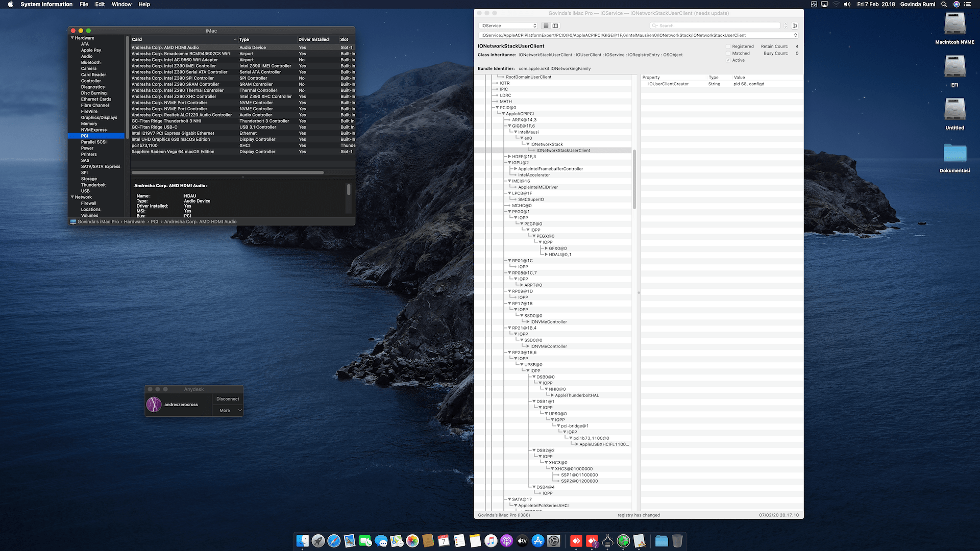The height and width of the screenshot is (551, 980).
Task: Open the EFI volume icon on the desktop
Action: pos(954,67)
